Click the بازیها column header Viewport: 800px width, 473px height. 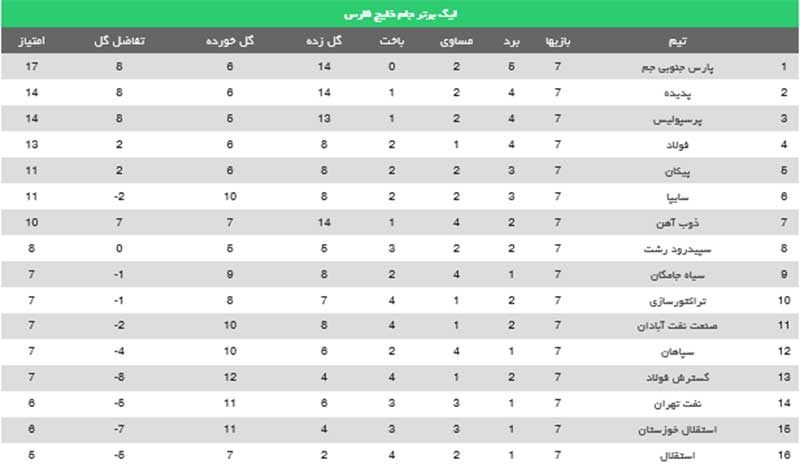(x=558, y=41)
